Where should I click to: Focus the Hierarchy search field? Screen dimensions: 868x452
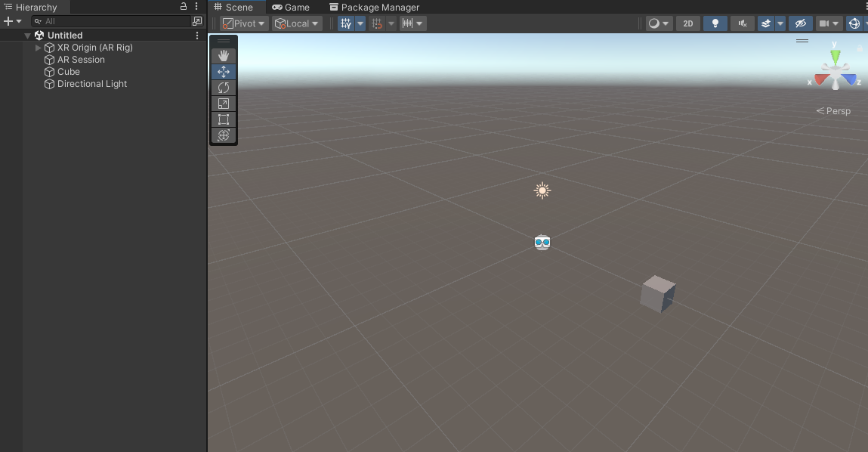[111, 21]
